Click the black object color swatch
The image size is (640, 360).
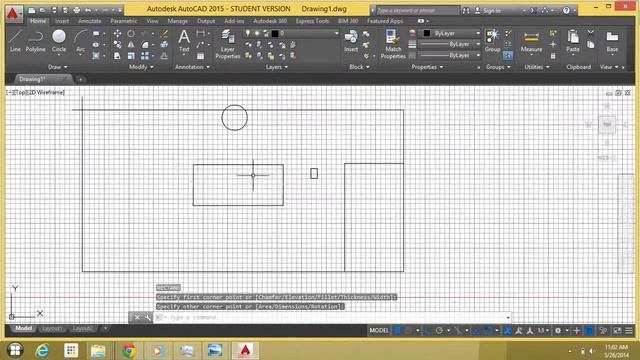click(427, 33)
